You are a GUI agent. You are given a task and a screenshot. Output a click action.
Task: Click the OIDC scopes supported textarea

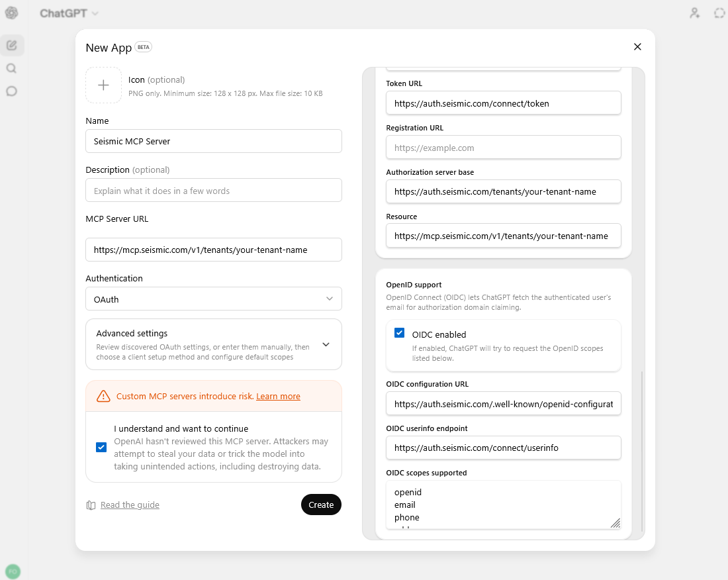[x=503, y=505]
